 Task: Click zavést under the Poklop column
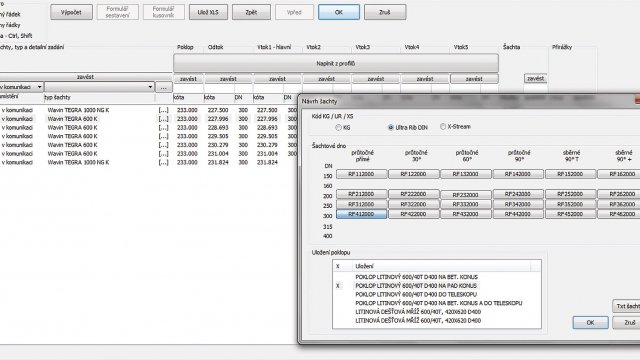pos(188,79)
